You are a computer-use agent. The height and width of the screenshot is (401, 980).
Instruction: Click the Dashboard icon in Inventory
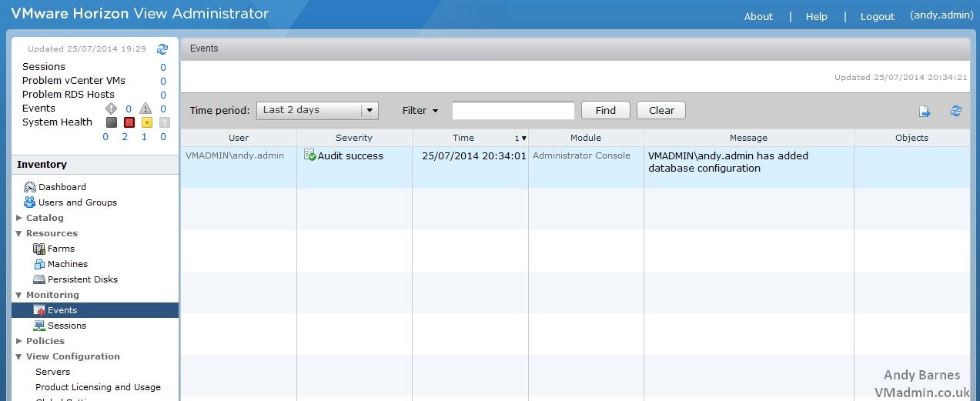pos(30,187)
